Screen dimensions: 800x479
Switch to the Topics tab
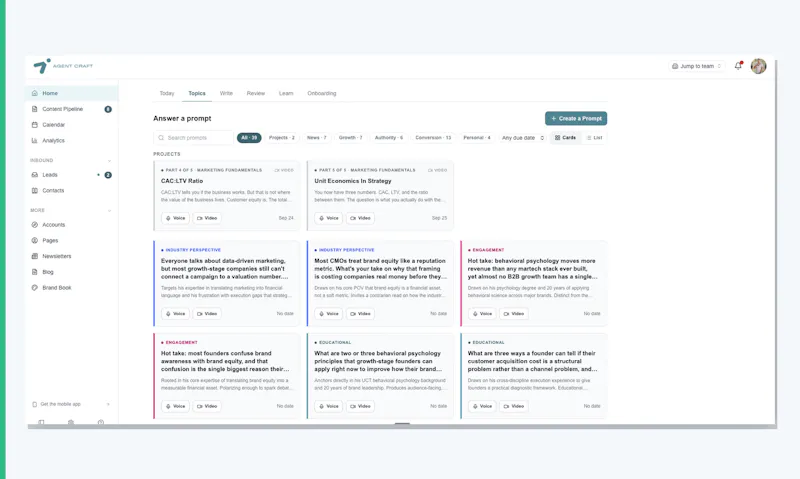click(197, 93)
